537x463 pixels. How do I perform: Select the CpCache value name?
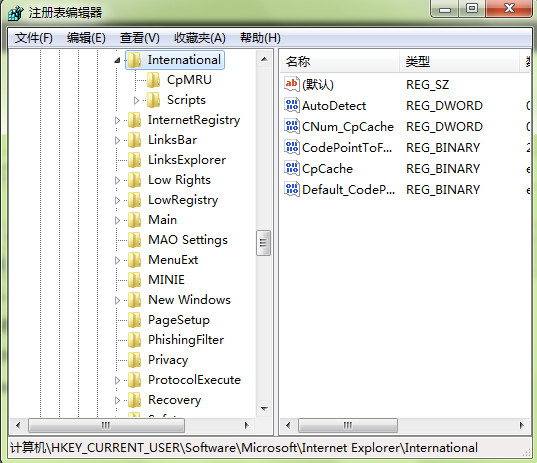coord(327,169)
